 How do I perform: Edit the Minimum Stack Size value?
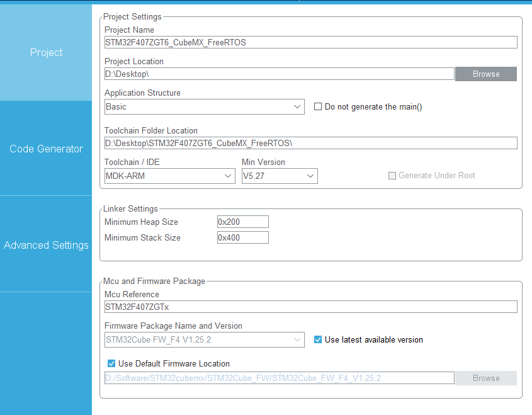coord(243,237)
